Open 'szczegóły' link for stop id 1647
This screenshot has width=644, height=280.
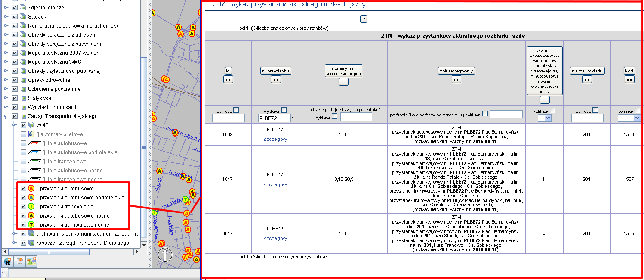(x=276, y=184)
